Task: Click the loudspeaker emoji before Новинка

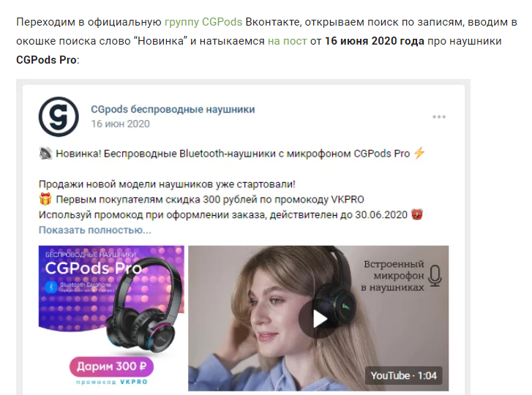Action: [45, 154]
